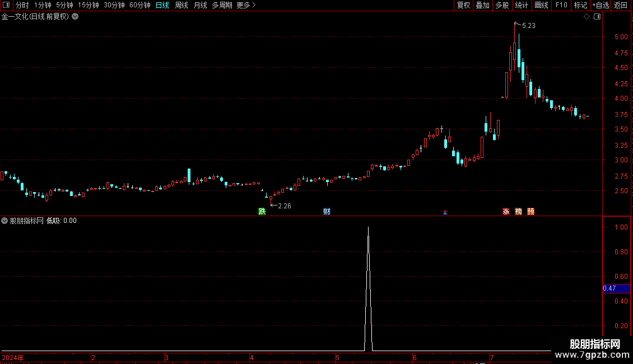The width and height of the screenshot is (633, 364).
Task: Click the indicator spike peak in May
Action: point(368,228)
